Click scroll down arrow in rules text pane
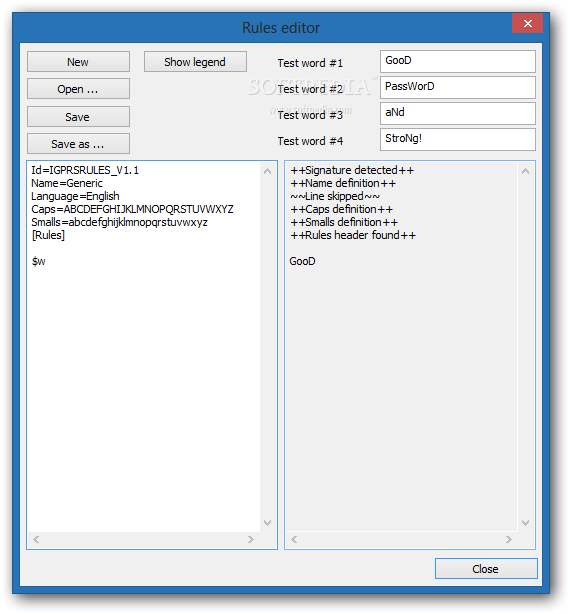 tap(268, 523)
